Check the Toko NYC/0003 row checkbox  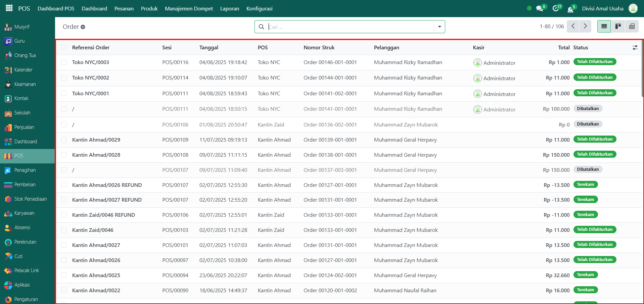(x=64, y=62)
